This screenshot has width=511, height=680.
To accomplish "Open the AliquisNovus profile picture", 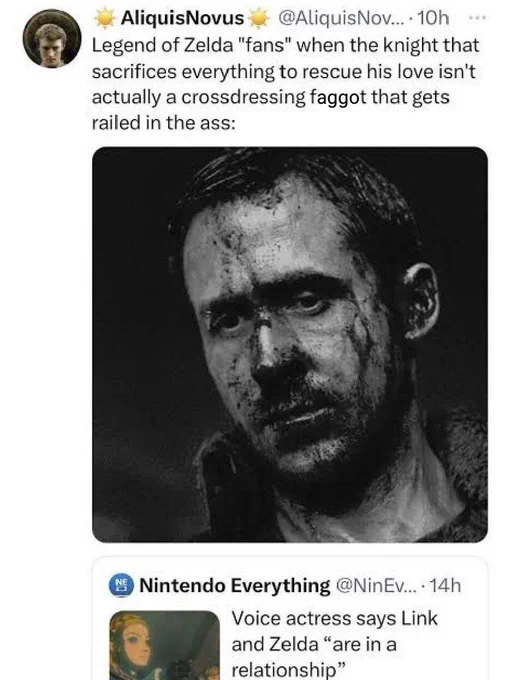I will coord(52,38).
